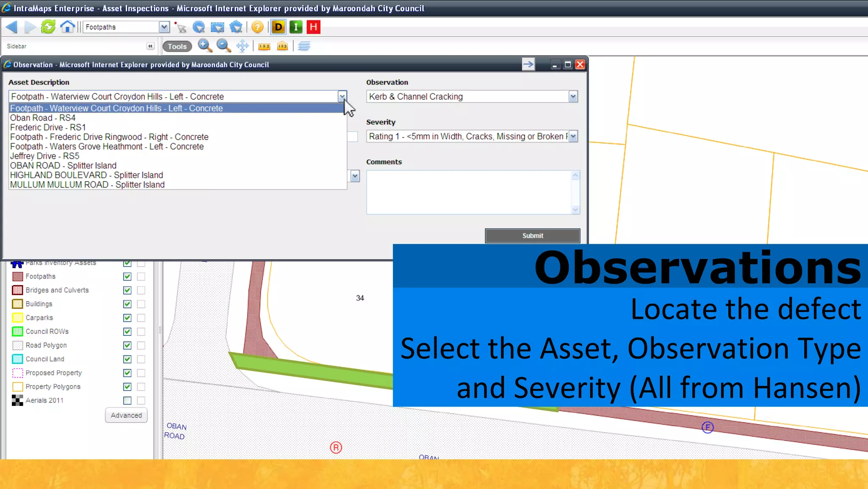868x489 pixels.
Task: Open the Observation type dropdown
Action: (x=573, y=97)
